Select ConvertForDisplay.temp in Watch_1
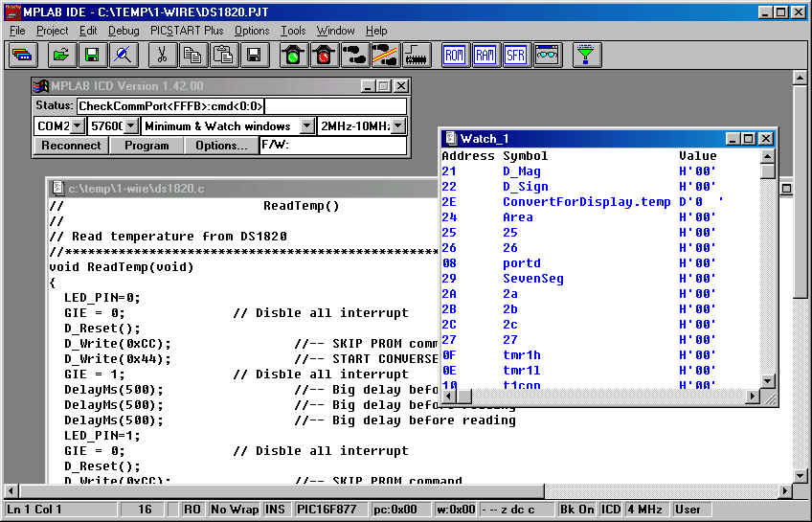The image size is (812, 522). [587, 202]
